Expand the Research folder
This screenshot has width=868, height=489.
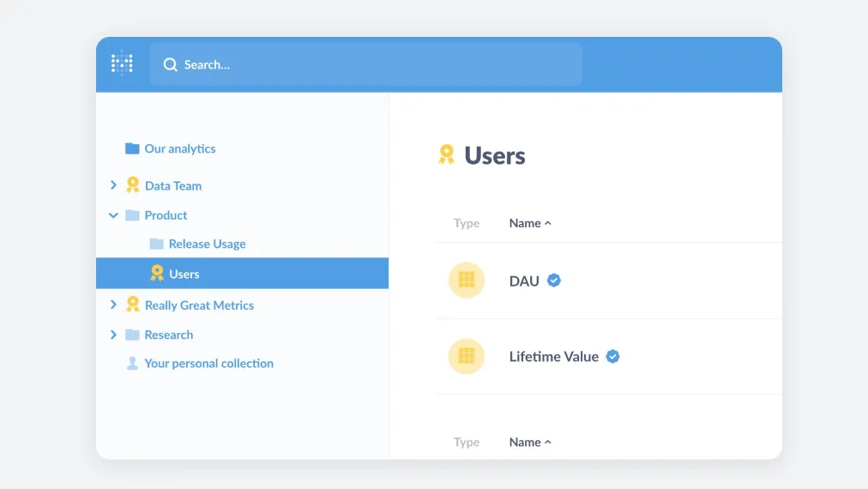113,335
